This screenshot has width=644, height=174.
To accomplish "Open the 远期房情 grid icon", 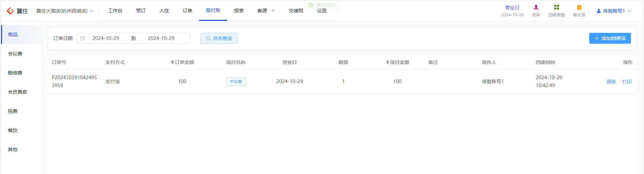I will tap(557, 7).
